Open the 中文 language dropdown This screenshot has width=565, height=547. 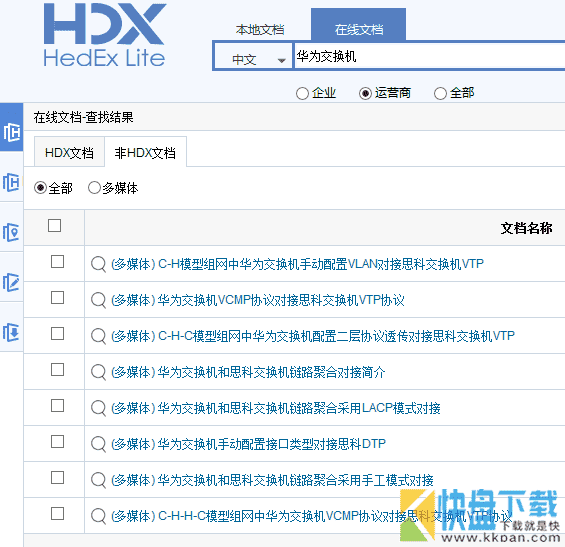(253, 57)
